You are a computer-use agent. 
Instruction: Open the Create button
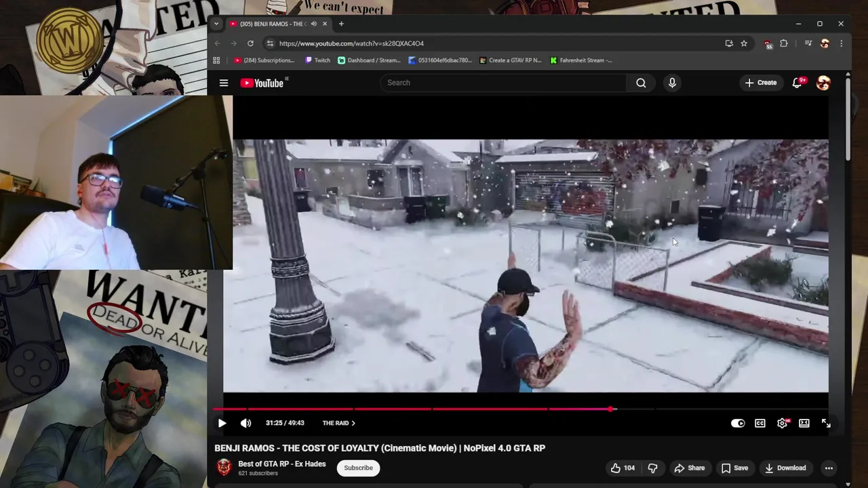tap(761, 83)
